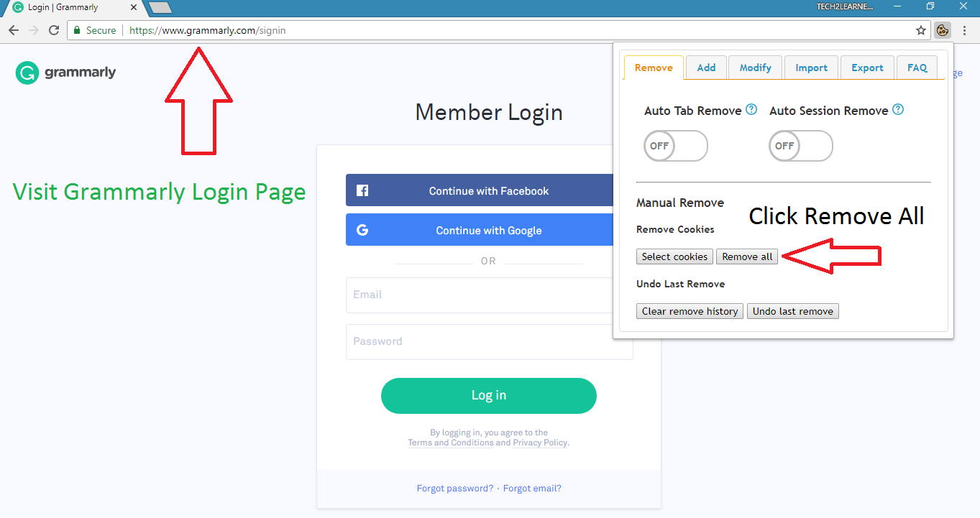Switch to the Add tab
980x518 pixels.
tap(706, 68)
